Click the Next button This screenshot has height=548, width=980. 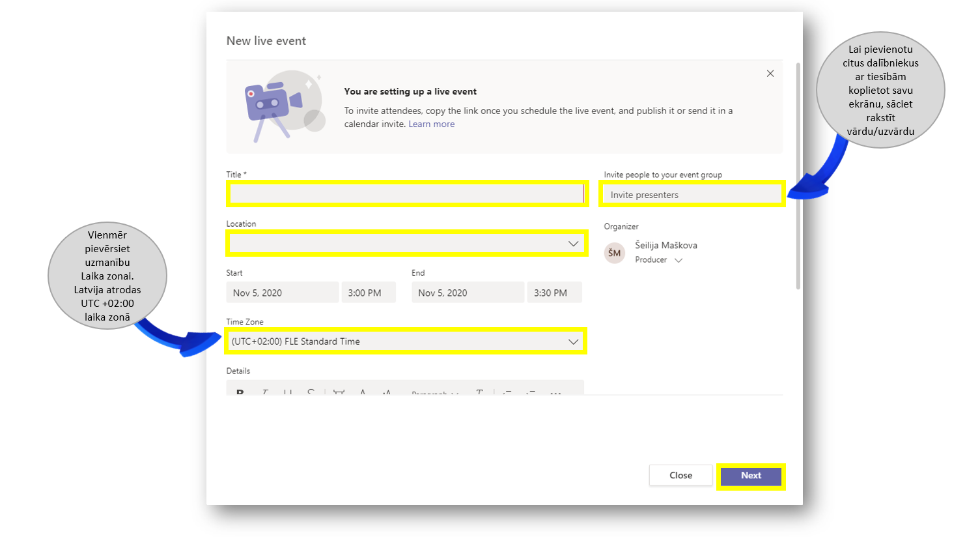[751, 476]
